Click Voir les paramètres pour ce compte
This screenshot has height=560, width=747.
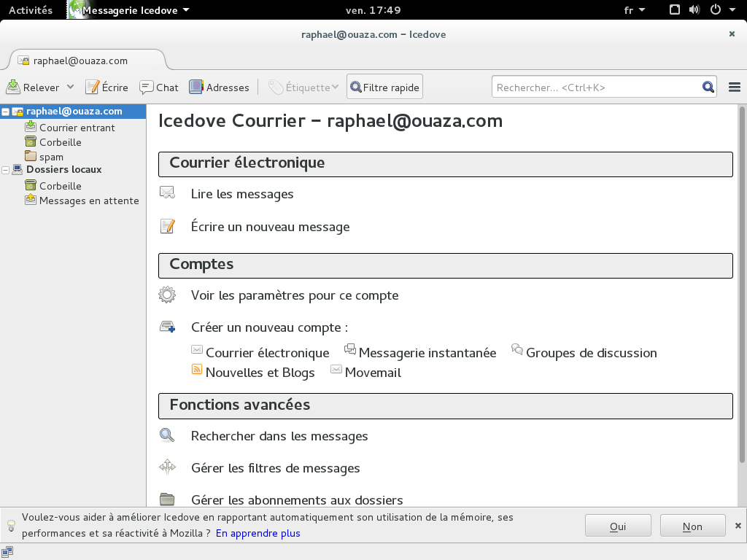(x=295, y=295)
